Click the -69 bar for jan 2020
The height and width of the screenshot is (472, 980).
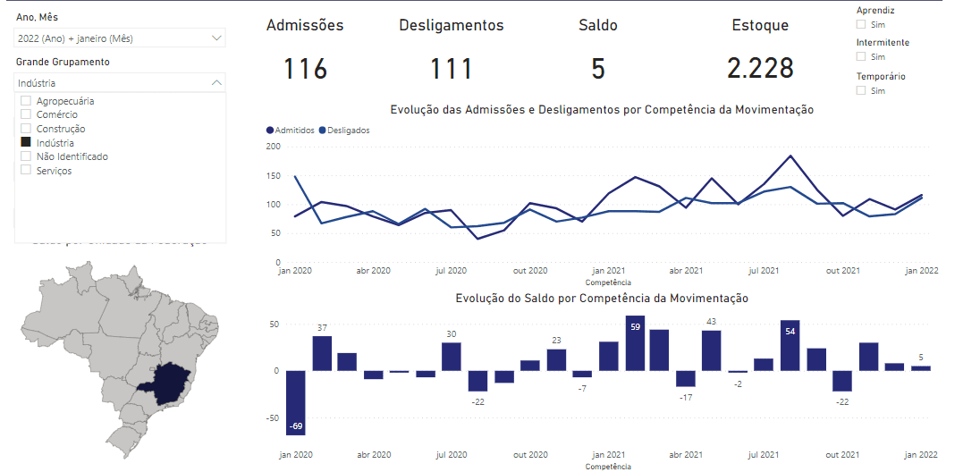(296, 401)
